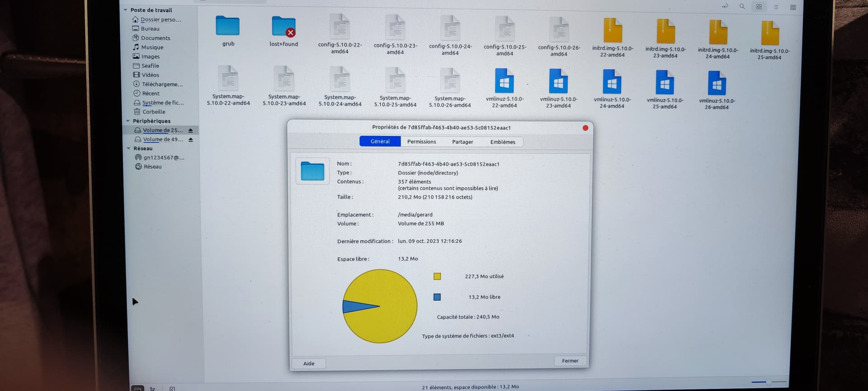
Task: Switch to icon view in toolbar
Action: coord(759,7)
